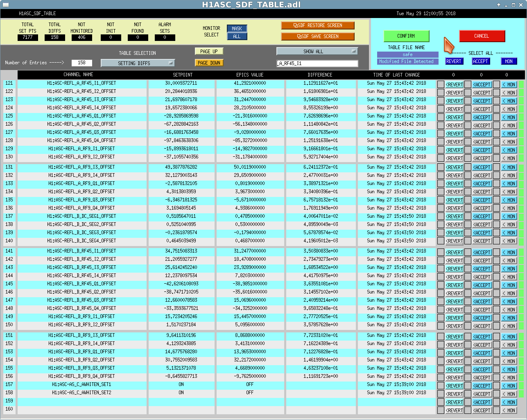This screenshot has width=527, height=420.
Task: Click the shade window up-arrow icon
Action: [x=499, y=5]
